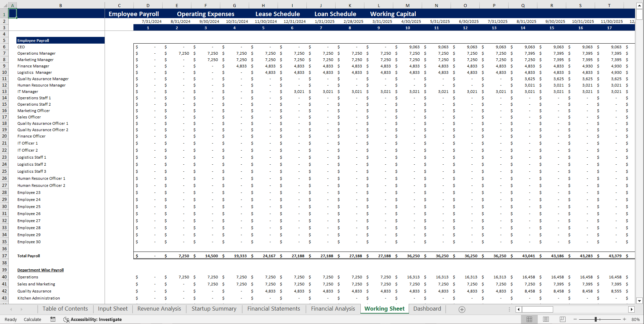Click the previous sheet navigation arrow
This screenshot has height=324, width=644.
(x=11, y=309)
